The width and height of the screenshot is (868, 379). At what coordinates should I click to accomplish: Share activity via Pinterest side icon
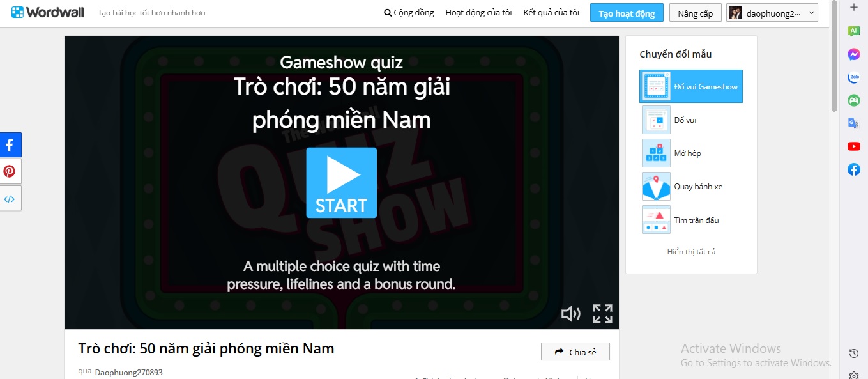coord(10,171)
